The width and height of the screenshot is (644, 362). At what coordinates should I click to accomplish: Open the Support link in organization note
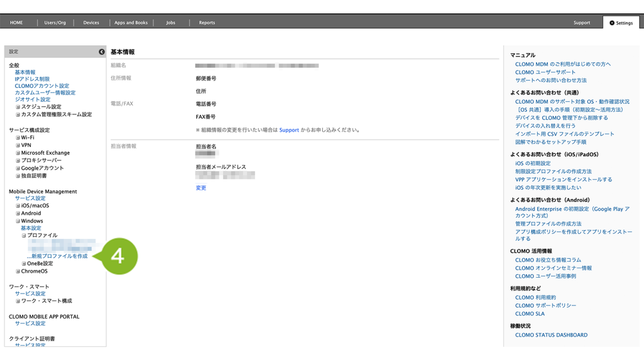pyautogui.click(x=289, y=130)
